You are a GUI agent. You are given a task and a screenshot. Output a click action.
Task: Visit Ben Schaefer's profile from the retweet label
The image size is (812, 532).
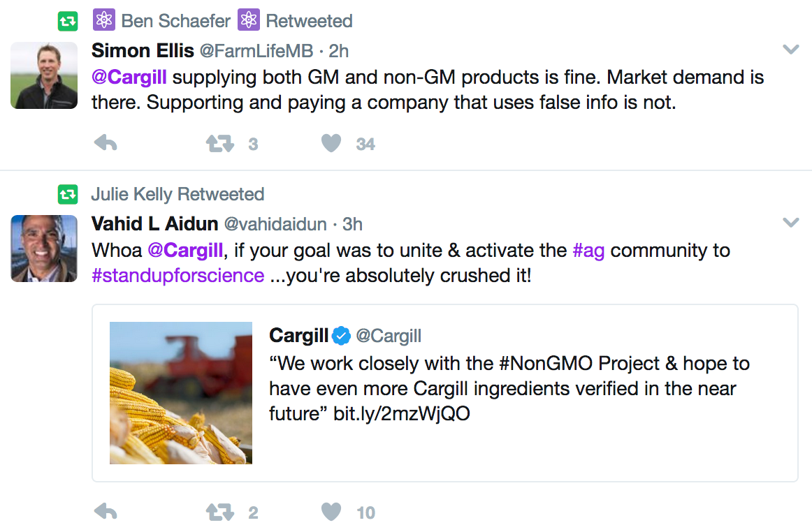175,21
